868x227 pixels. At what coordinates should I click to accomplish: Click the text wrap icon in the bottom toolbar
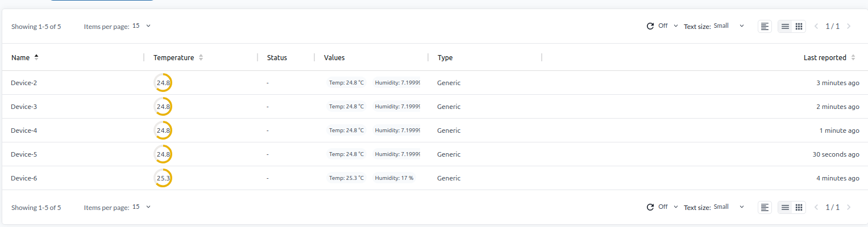765,207
